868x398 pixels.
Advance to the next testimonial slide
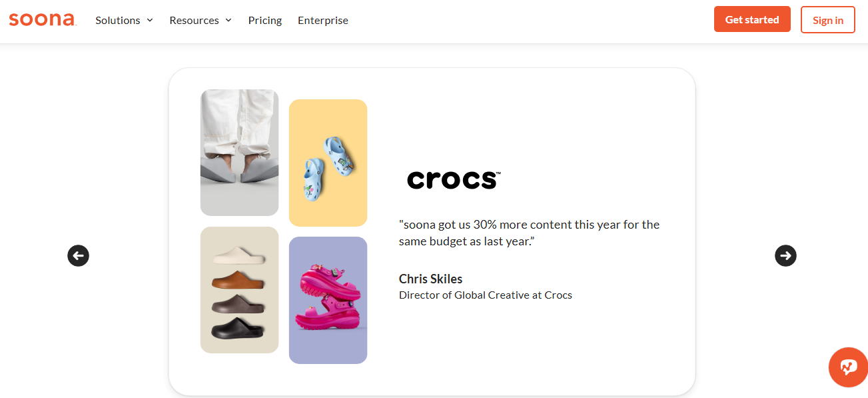pyautogui.click(x=785, y=255)
